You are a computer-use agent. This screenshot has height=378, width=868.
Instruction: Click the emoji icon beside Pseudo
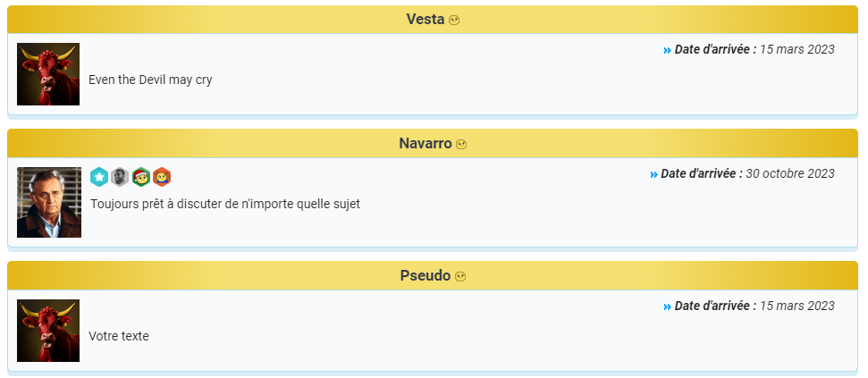click(x=460, y=277)
